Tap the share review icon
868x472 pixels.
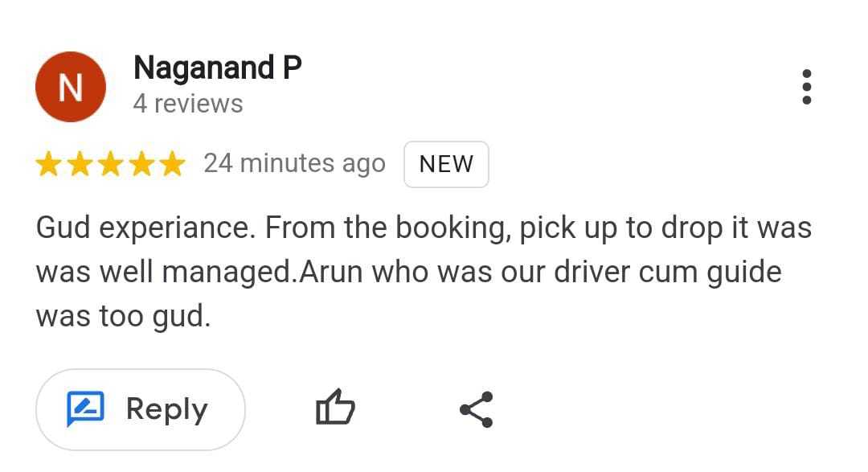click(x=476, y=409)
